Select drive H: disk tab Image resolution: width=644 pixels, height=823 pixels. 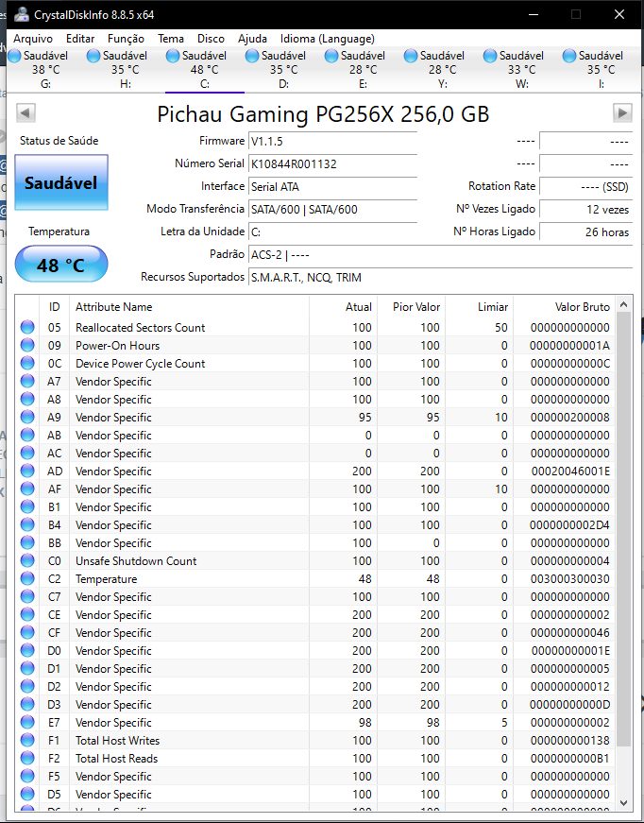126,69
